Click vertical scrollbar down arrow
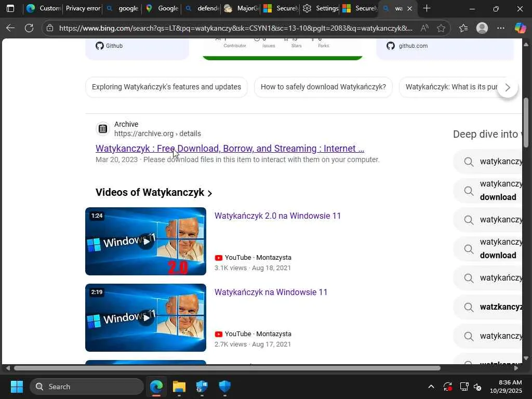532x399 pixels. (x=526, y=358)
